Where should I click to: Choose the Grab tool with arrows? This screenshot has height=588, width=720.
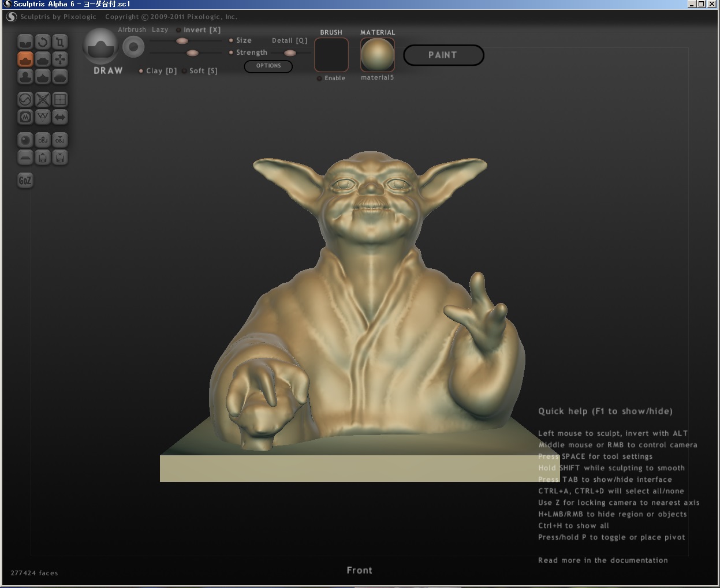point(60,59)
